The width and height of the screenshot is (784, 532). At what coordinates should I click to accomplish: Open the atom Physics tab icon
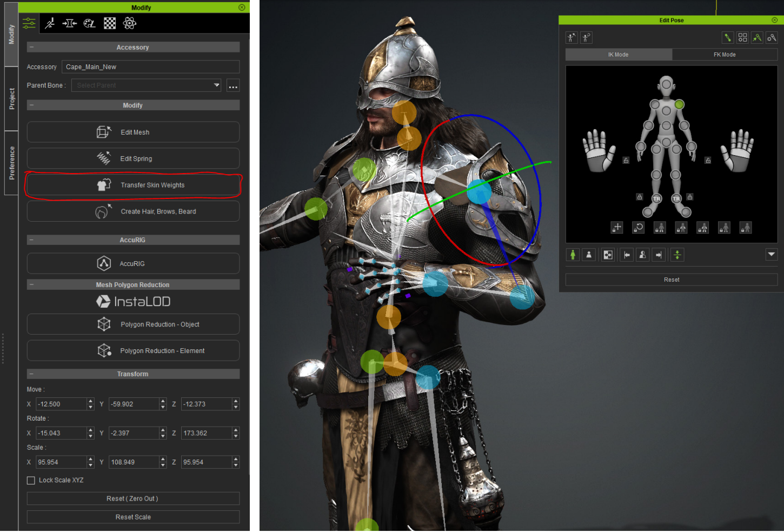click(x=130, y=23)
